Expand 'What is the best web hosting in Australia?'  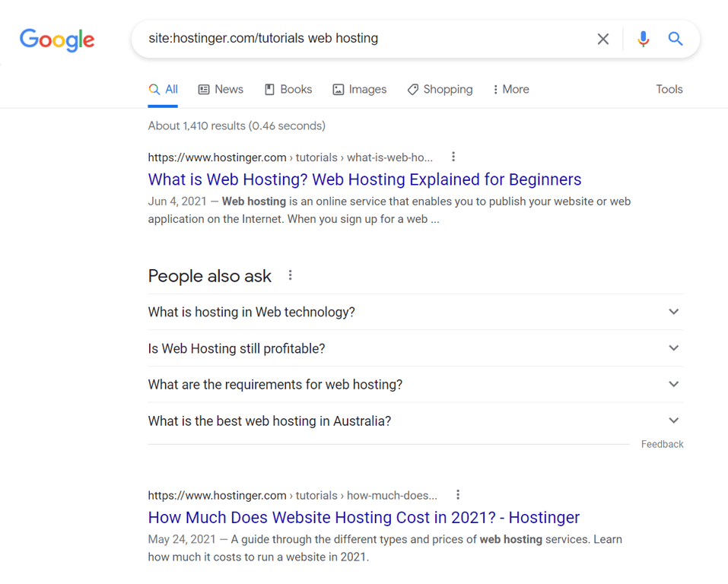coord(673,420)
